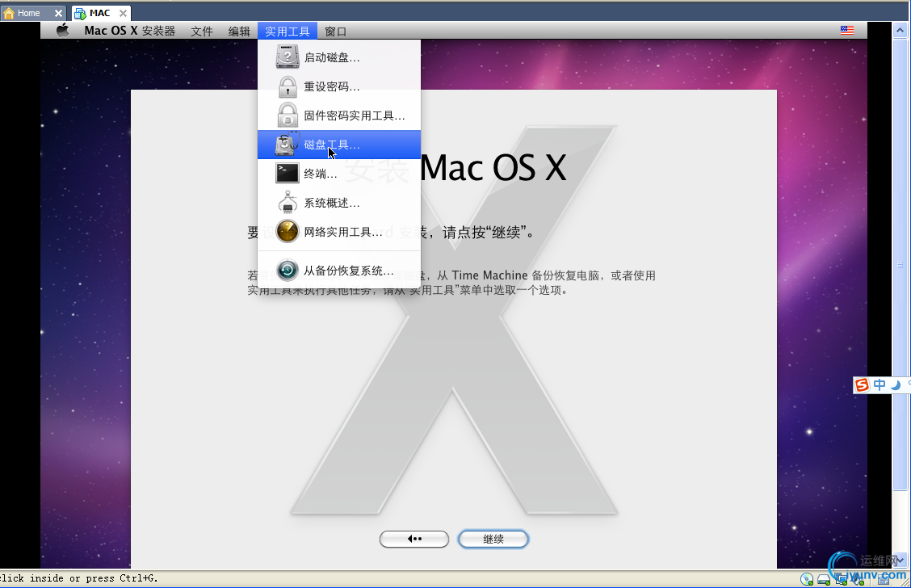Open the Mac OS X 安装器 menu
This screenshot has height=588, width=911.
(129, 31)
